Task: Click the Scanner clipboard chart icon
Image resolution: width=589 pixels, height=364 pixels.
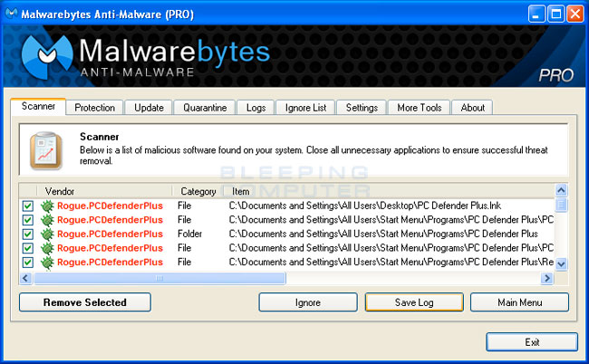Action: tap(45, 151)
